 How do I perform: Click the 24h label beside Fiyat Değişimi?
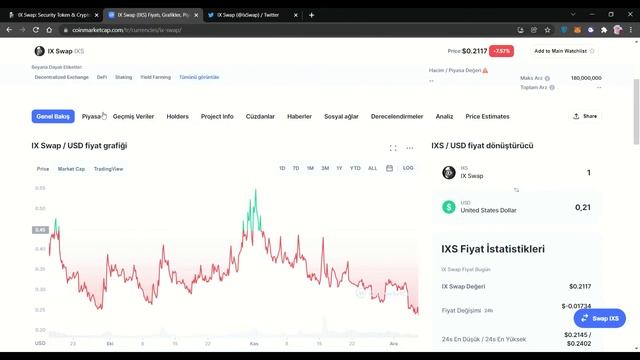coord(489,311)
